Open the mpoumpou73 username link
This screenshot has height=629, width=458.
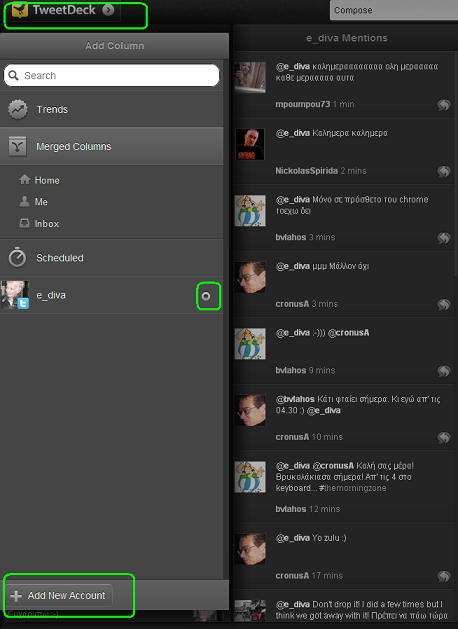302,104
